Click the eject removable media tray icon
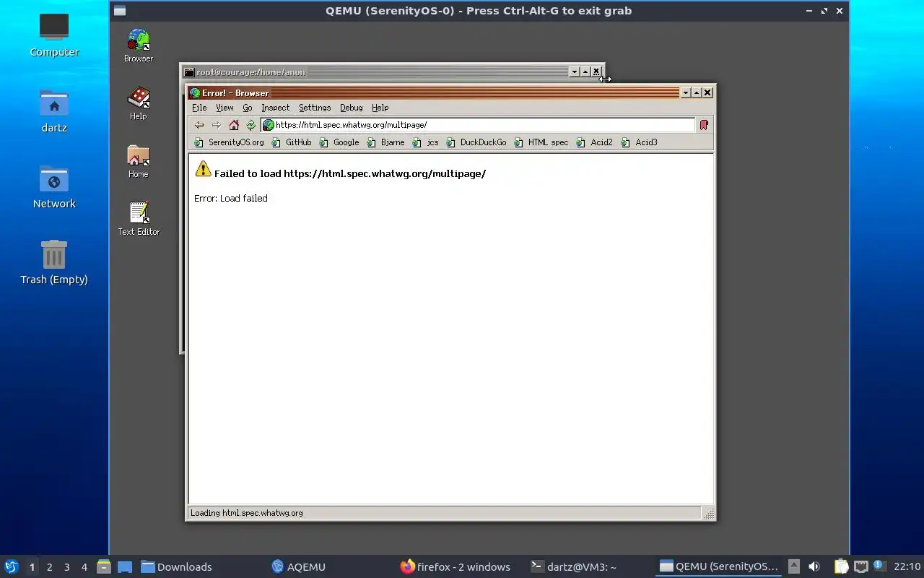The width and height of the screenshot is (924, 578). pos(793,566)
